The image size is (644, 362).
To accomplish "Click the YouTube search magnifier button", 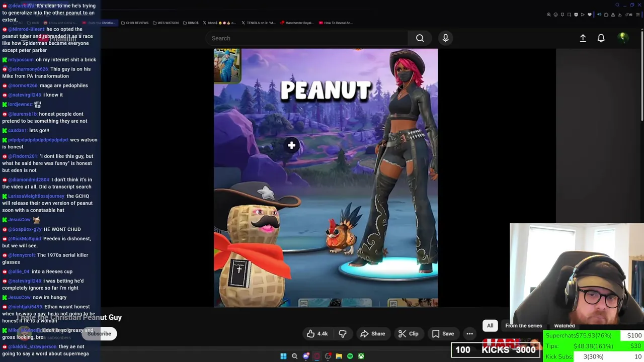I will [x=420, y=38].
